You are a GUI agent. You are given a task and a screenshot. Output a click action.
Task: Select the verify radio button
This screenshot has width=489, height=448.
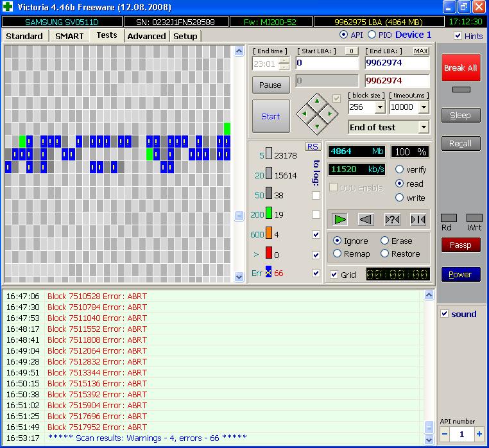[400, 169]
